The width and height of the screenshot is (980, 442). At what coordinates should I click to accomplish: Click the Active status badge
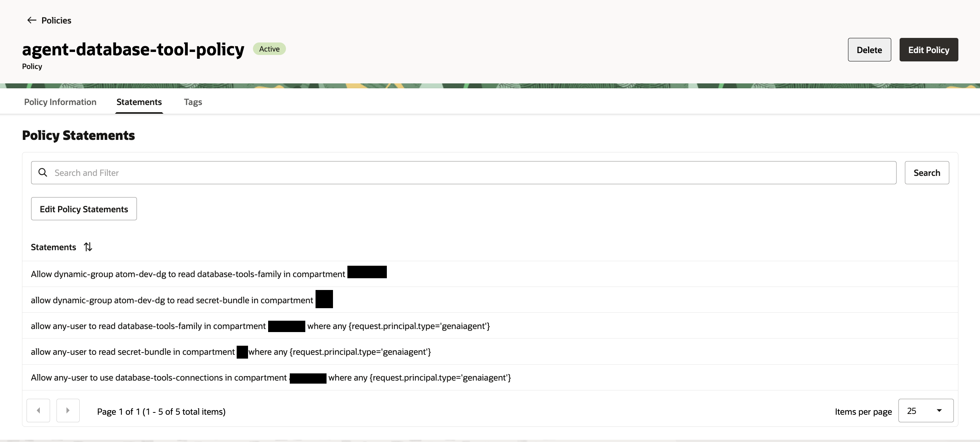click(269, 49)
